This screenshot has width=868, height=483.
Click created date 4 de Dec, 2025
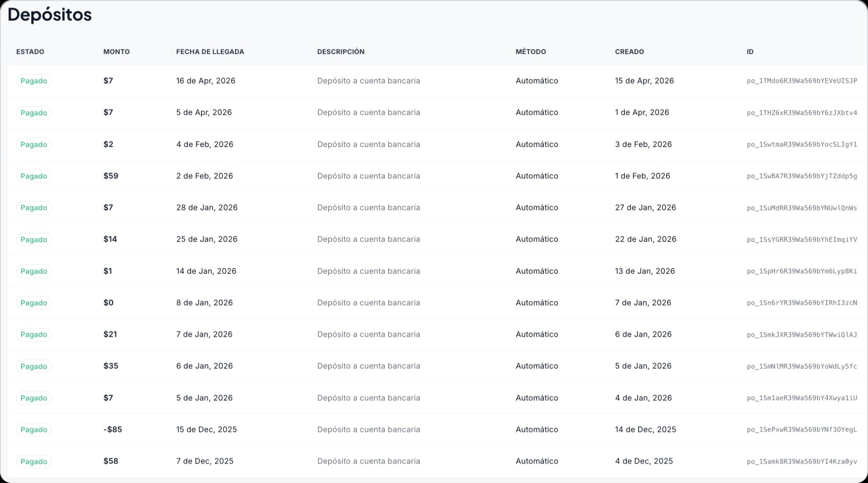pyautogui.click(x=644, y=461)
